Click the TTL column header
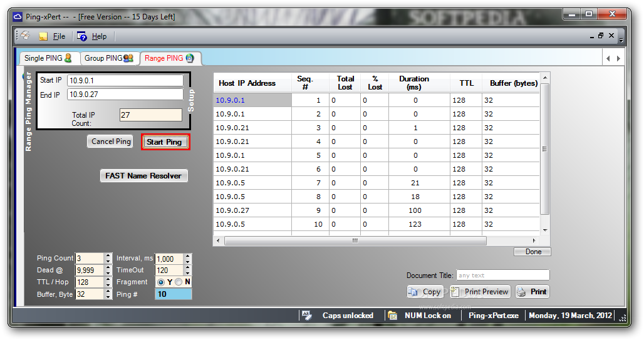This screenshot has width=644, height=340. tap(466, 83)
